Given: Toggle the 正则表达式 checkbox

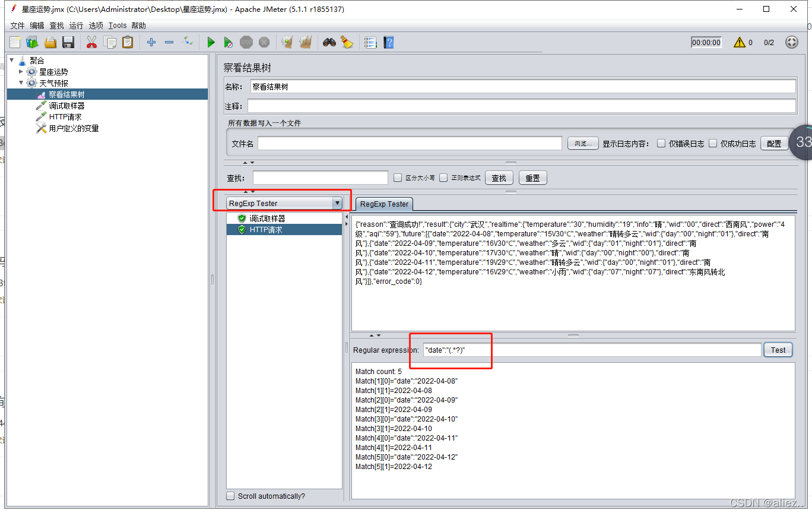Looking at the screenshot, I should coord(443,178).
